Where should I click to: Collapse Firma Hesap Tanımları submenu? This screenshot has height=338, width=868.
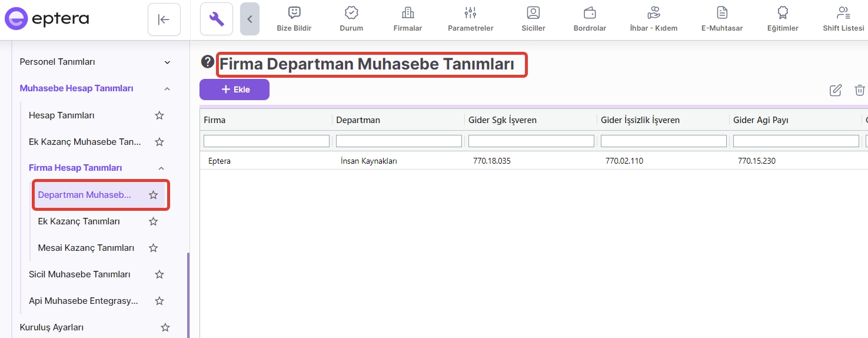pos(161,168)
